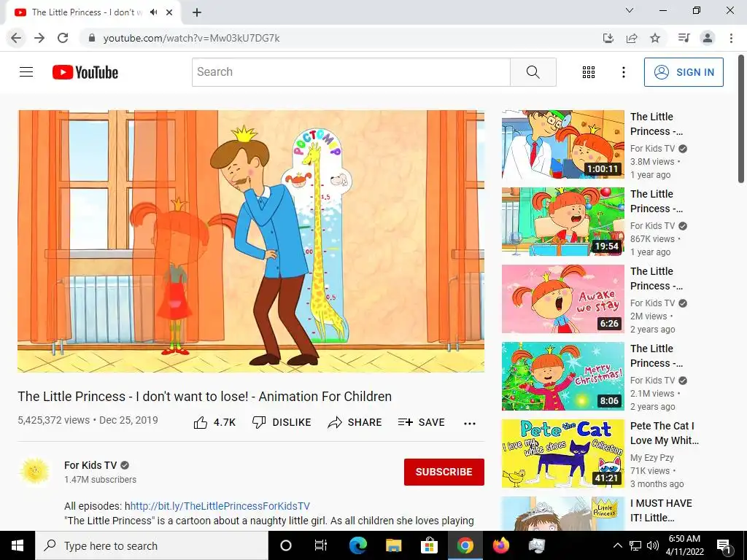Screen dimensions: 747x560
Task: Show hidden tray icons chevron
Action: tap(617, 545)
